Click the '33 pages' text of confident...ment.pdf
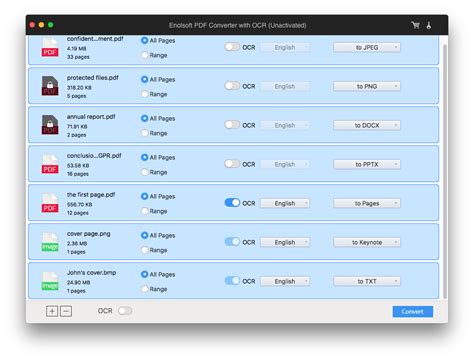This screenshot has height=360, width=474. 78,57
